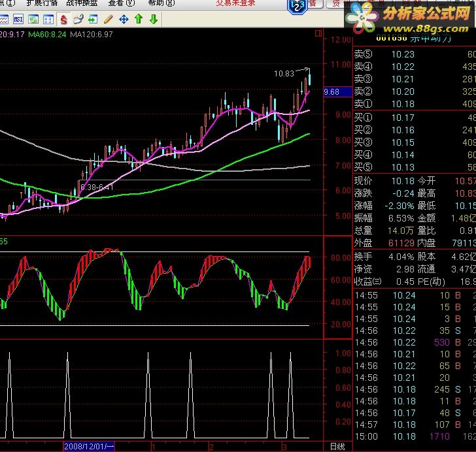This screenshot has height=452, width=476.
Task: Click the blue 123 hexagon badge
Action: coord(297,6)
